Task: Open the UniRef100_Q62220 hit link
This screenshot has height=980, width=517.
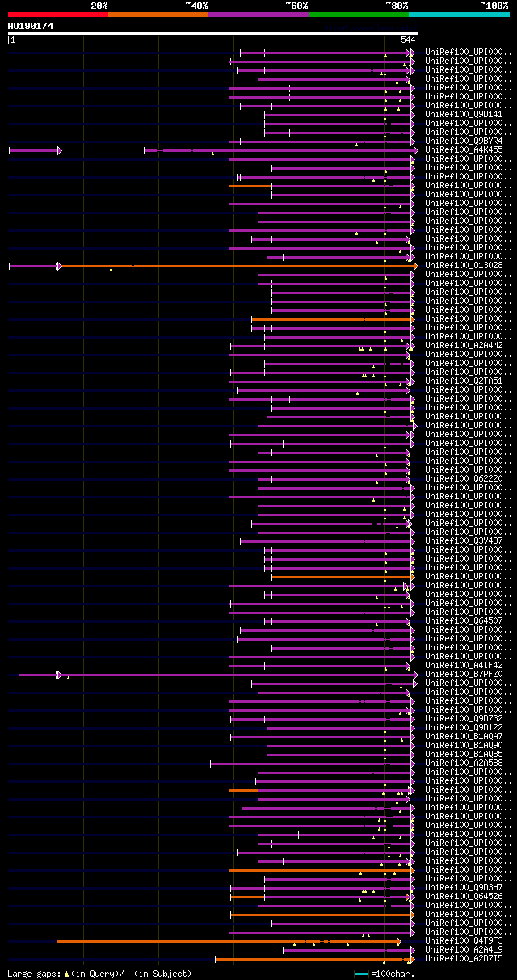Action: pos(464,478)
